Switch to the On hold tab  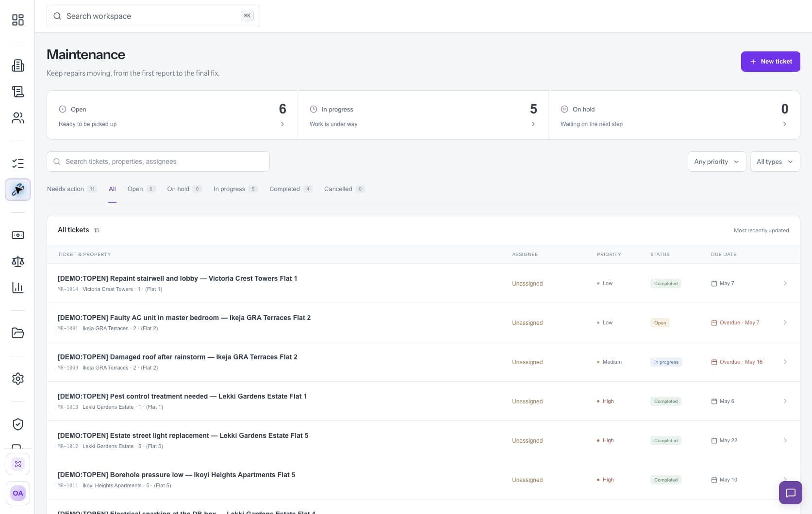pyautogui.click(x=184, y=189)
